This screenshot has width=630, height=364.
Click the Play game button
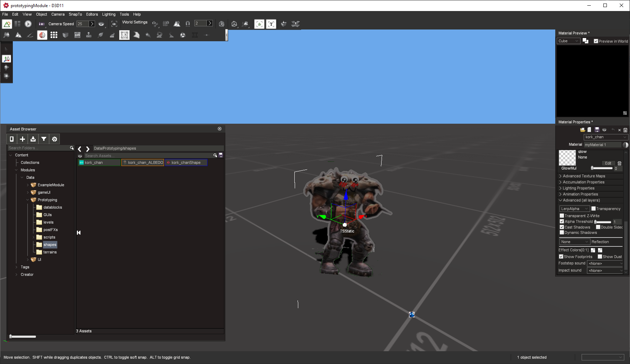coord(28,24)
